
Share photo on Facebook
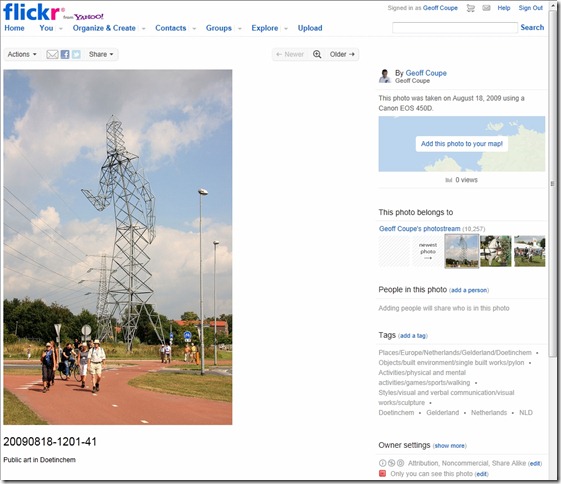[65, 54]
